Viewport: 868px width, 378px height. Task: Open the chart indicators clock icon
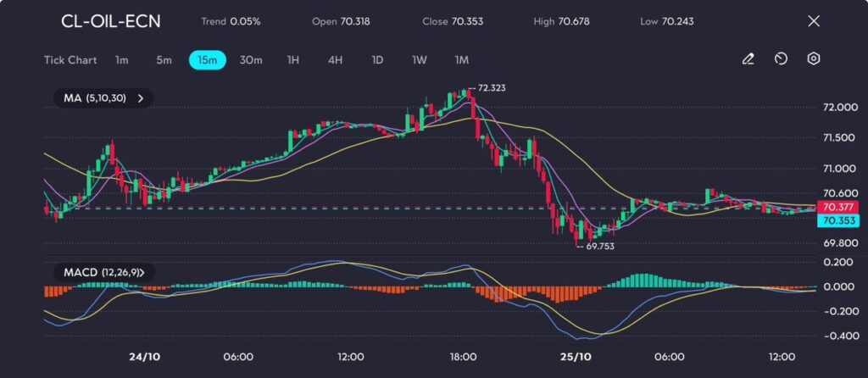[781, 59]
